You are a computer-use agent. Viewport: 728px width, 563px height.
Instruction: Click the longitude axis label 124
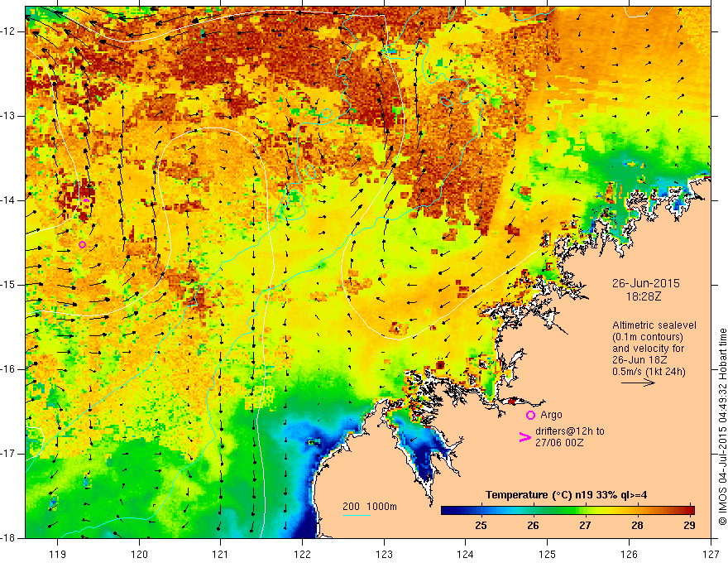coord(466,554)
